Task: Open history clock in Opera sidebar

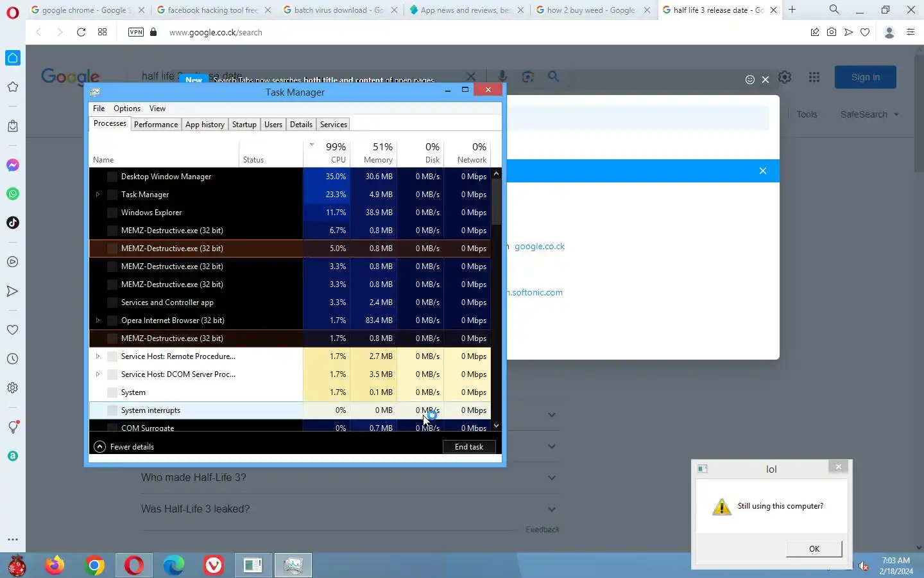Action: (x=13, y=359)
